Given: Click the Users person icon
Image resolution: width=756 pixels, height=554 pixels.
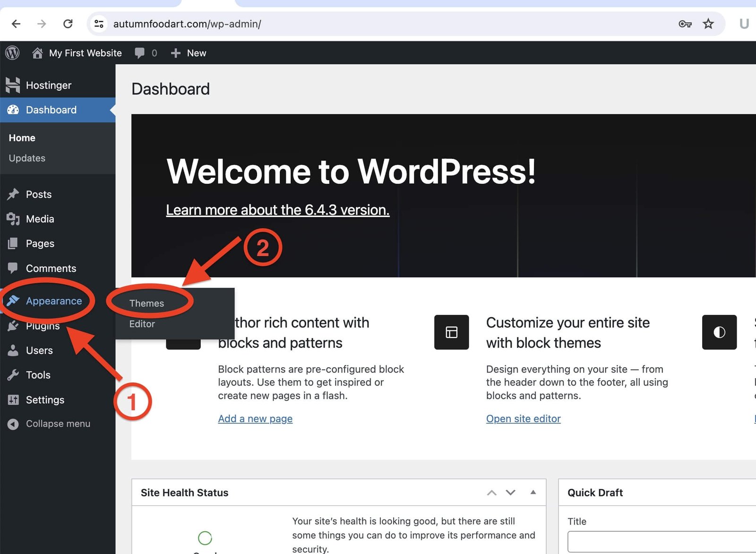Looking at the screenshot, I should click(x=13, y=350).
